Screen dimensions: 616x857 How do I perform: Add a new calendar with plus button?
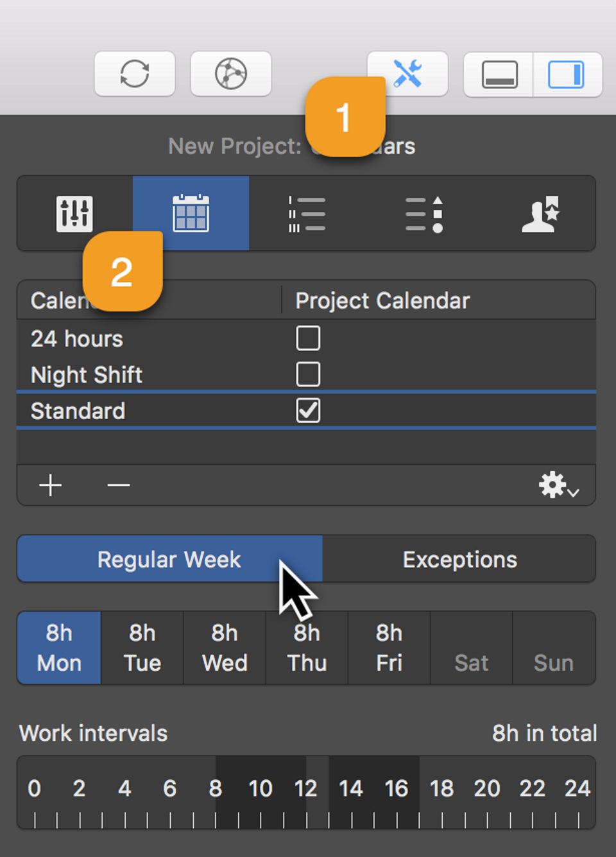point(51,485)
